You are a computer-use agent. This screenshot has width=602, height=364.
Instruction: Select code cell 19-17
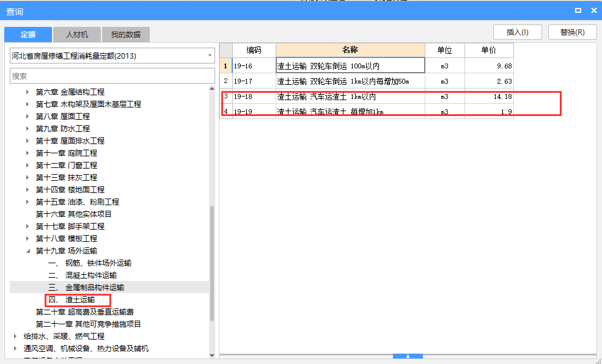tap(254, 81)
